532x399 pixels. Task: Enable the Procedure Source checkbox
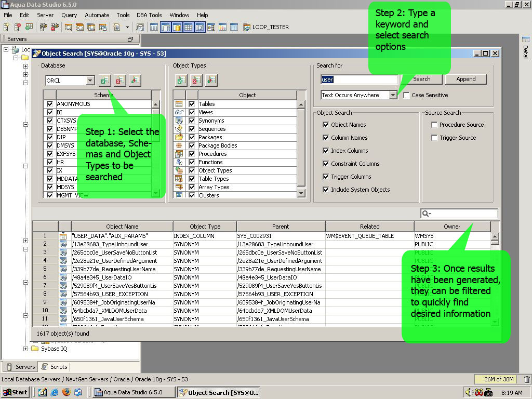click(x=434, y=125)
